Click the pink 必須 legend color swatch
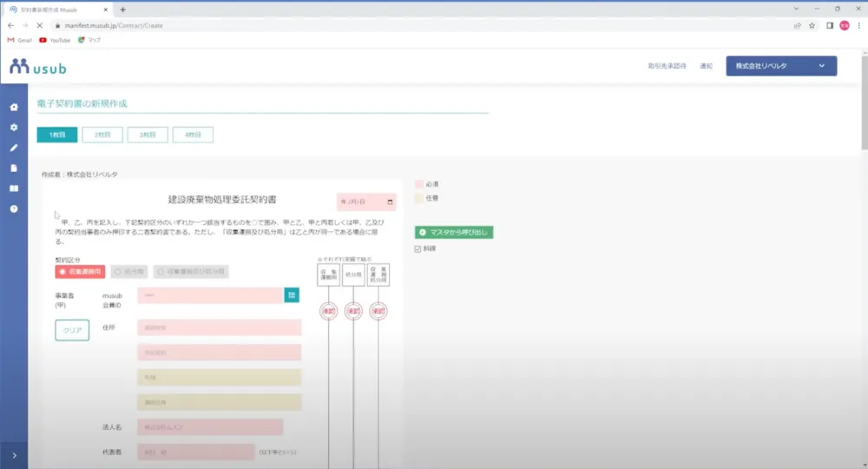The height and width of the screenshot is (469, 868). (x=419, y=184)
